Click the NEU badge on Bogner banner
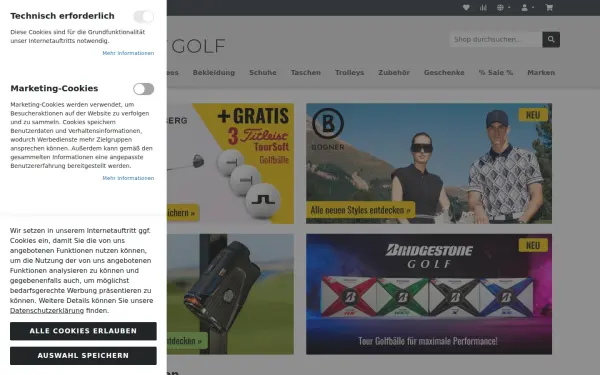This screenshot has height=375, width=600. click(533, 114)
